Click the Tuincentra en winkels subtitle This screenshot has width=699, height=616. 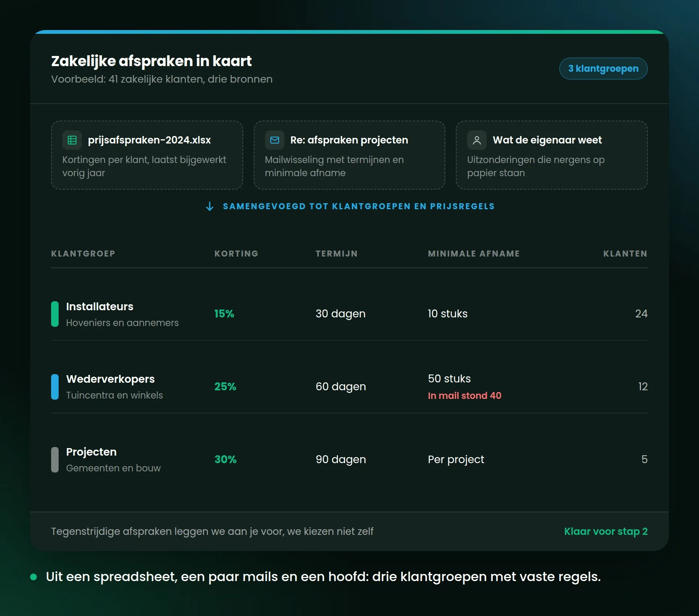[x=115, y=395]
